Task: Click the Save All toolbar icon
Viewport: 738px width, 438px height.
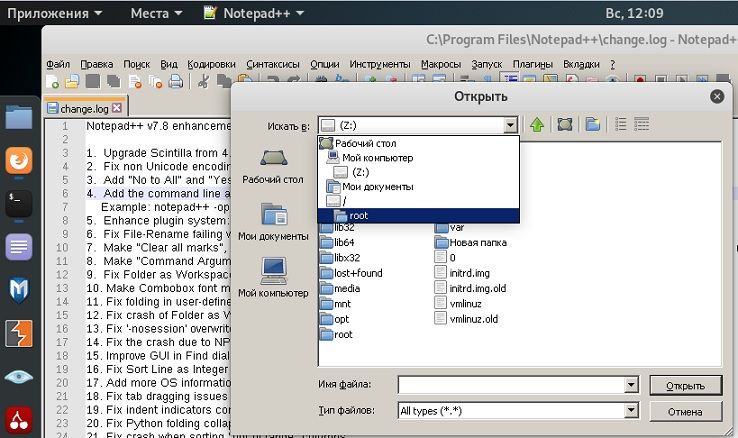Action: [x=113, y=81]
